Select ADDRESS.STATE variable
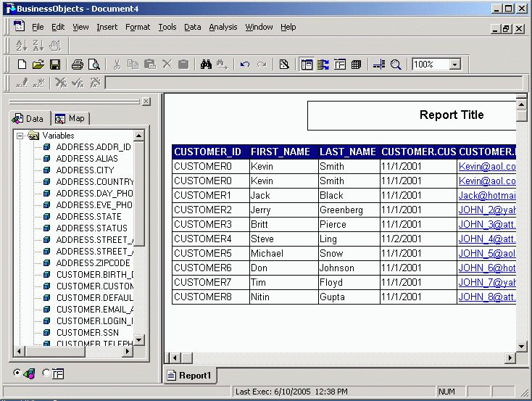The image size is (532, 401). (88, 217)
